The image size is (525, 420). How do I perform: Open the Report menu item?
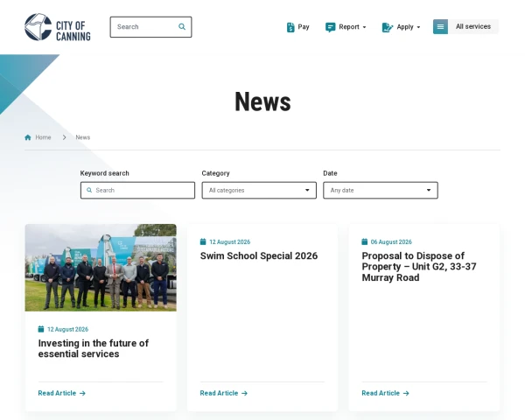coord(346,27)
